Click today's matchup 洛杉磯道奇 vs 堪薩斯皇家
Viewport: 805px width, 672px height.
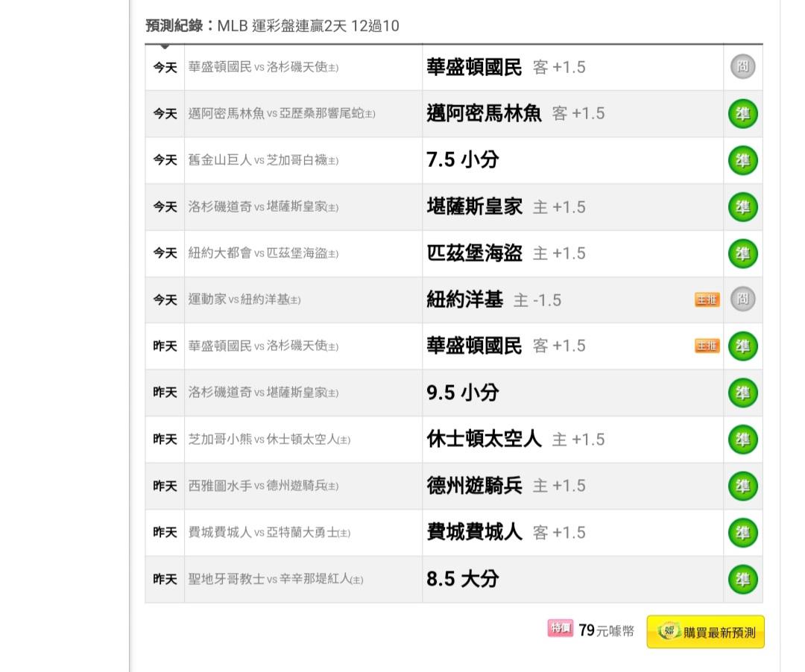263,206
